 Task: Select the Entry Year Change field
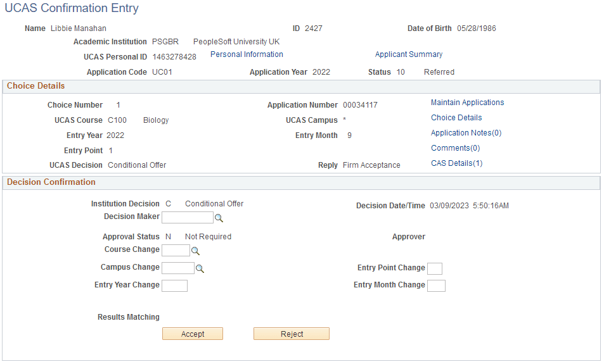[174, 286]
